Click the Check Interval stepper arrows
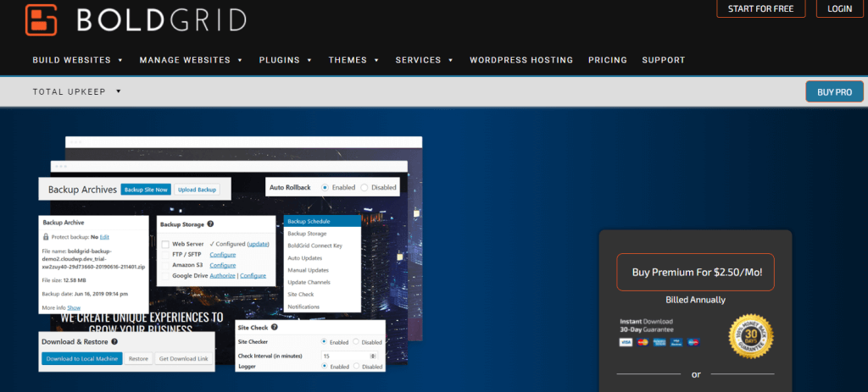 coord(373,356)
